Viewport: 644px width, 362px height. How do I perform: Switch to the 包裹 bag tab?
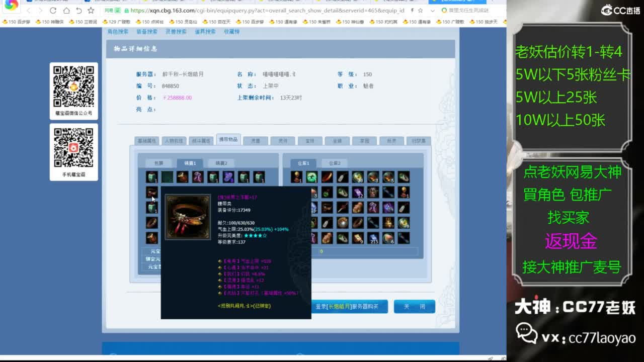click(x=158, y=163)
